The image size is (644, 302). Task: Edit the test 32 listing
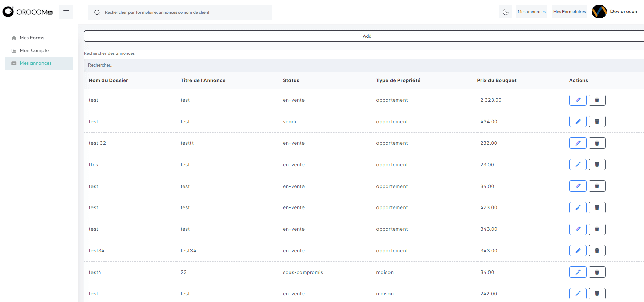tap(578, 143)
